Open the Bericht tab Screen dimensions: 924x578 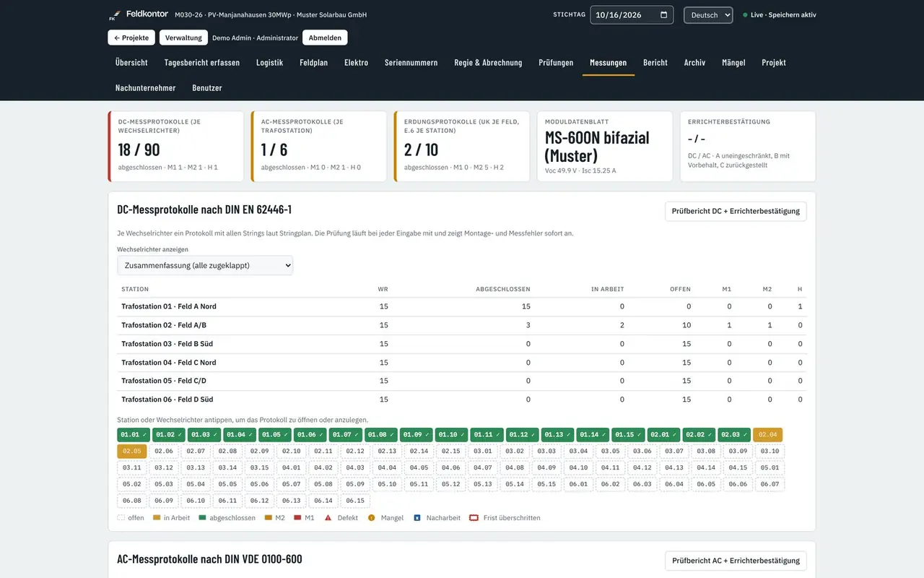click(655, 63)
